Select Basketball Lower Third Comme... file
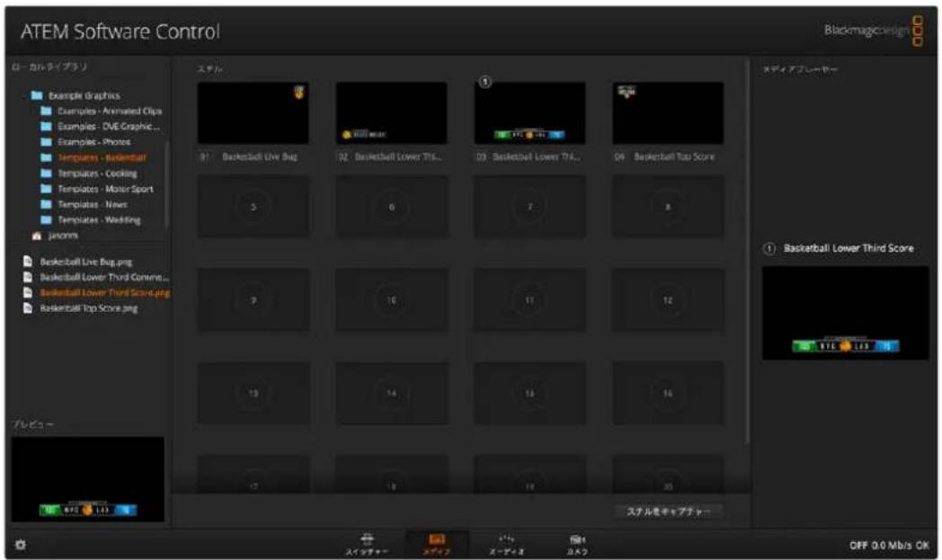This screenshot has height=560, width=942. click(104, 278)
